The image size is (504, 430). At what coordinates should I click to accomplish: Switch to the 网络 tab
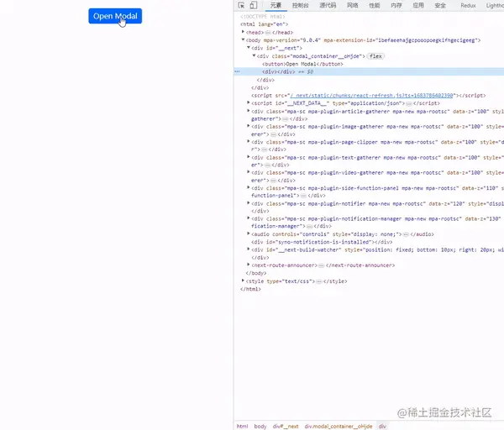[352, 6]
